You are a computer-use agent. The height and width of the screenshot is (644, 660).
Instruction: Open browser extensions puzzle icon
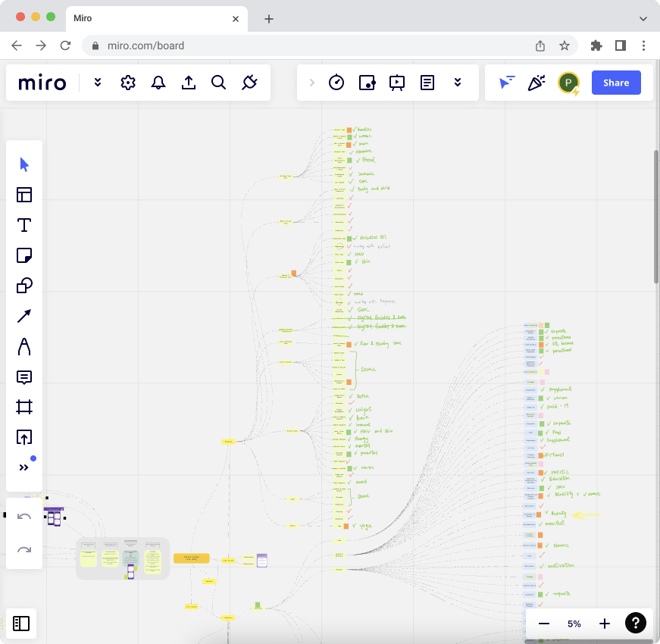tap(596, 45)
